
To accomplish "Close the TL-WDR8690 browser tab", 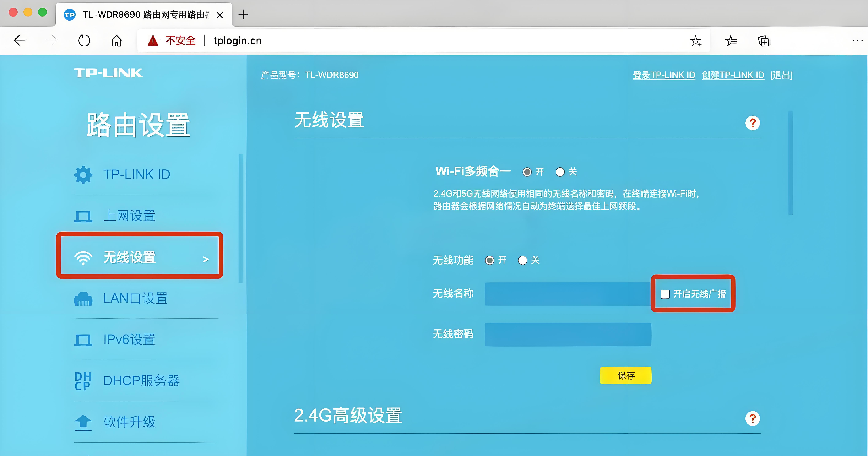I will point(220,15).
